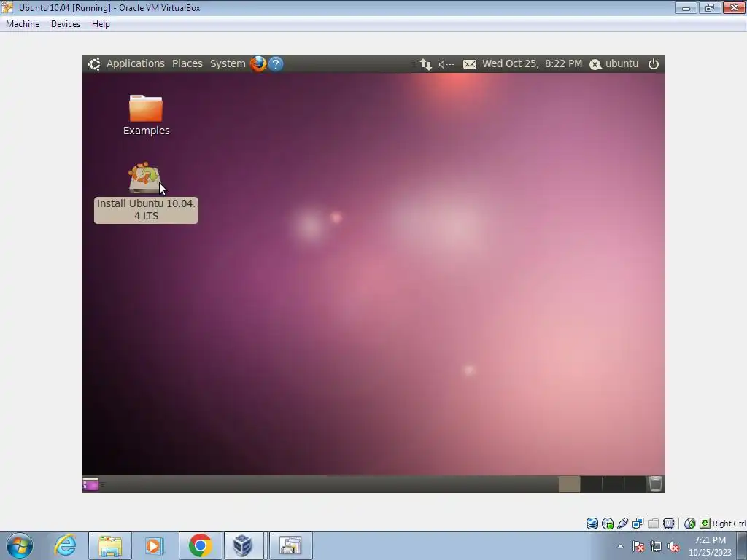Viewport: 747px width, 560px height.
Task: Open the network connections indicator in Ubuntu panel
Action: point(425,64)
